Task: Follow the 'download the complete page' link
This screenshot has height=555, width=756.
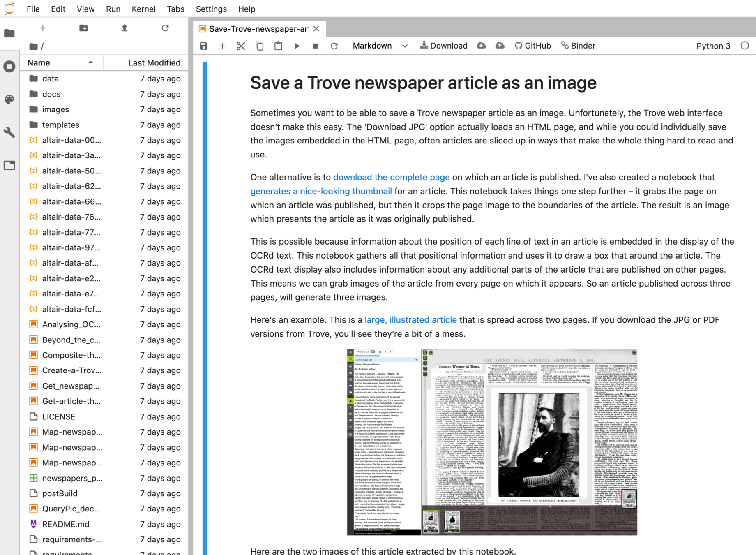Action: pos(392,177)
